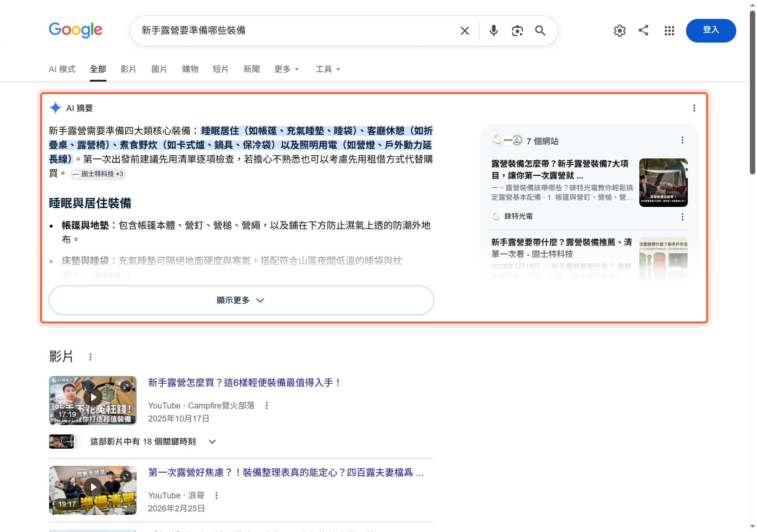757x532 pixels.
Task: Click the highlighted 睡眠居住 summary text
Action: pos(241,145)
